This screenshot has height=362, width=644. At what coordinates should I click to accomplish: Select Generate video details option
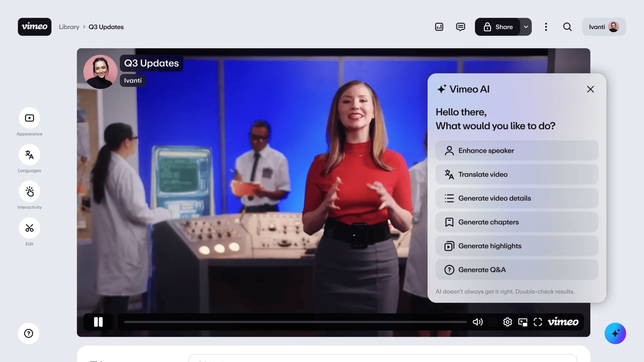(517, 198)
